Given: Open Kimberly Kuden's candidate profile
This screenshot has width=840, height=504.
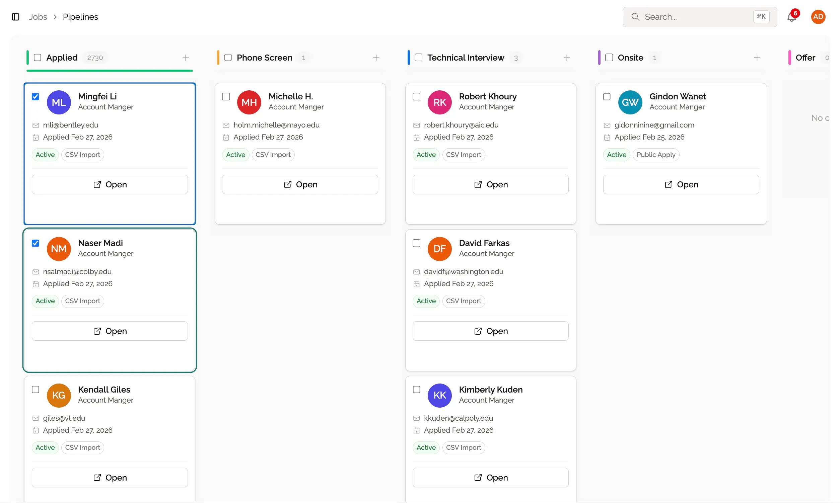Looking at the screenshot, I should [490, 477].
